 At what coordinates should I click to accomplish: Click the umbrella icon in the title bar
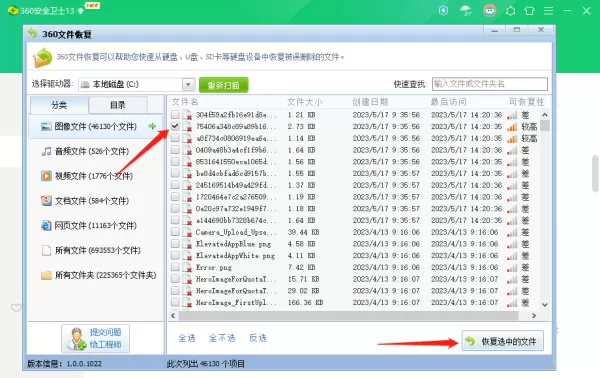click(466, 10)
